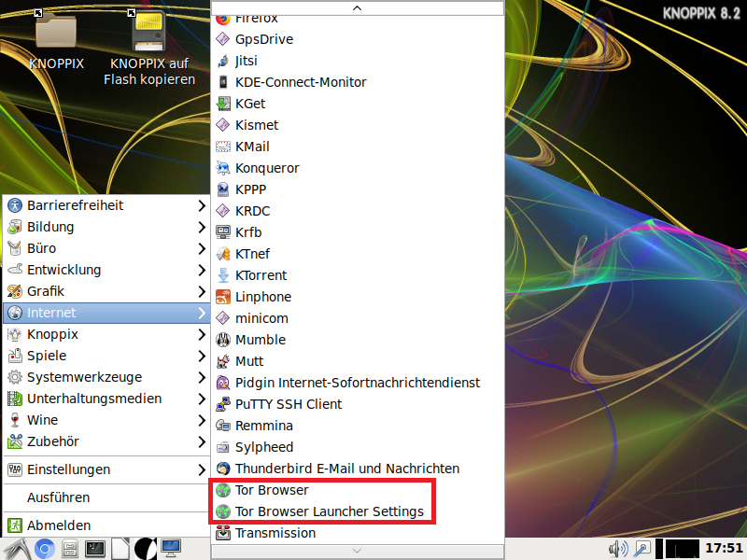This screenshot has height=560, width=747.
Task: Launch Konqueror browser
Action: pos(358,168)
